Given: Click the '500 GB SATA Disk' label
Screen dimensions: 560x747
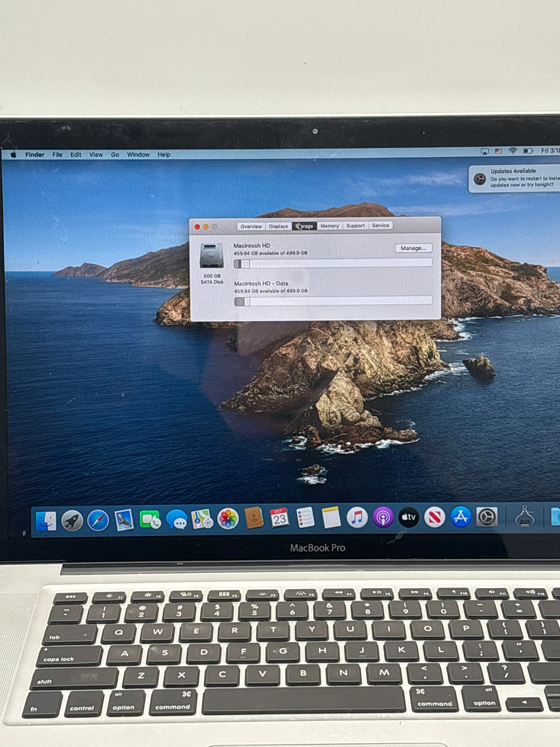Looking at the screenshot, I should tap(212, 279).
